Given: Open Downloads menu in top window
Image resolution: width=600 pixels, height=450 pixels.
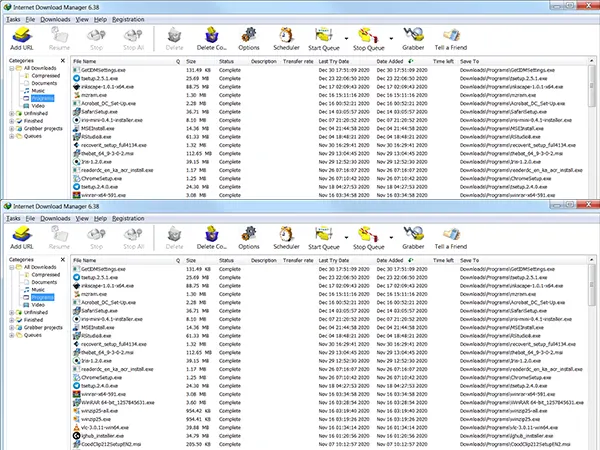Looking at the screenshot, I should point(53,18).
